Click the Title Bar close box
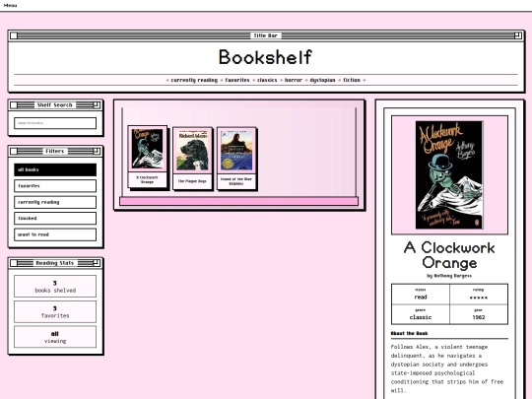 pos(14,35)
